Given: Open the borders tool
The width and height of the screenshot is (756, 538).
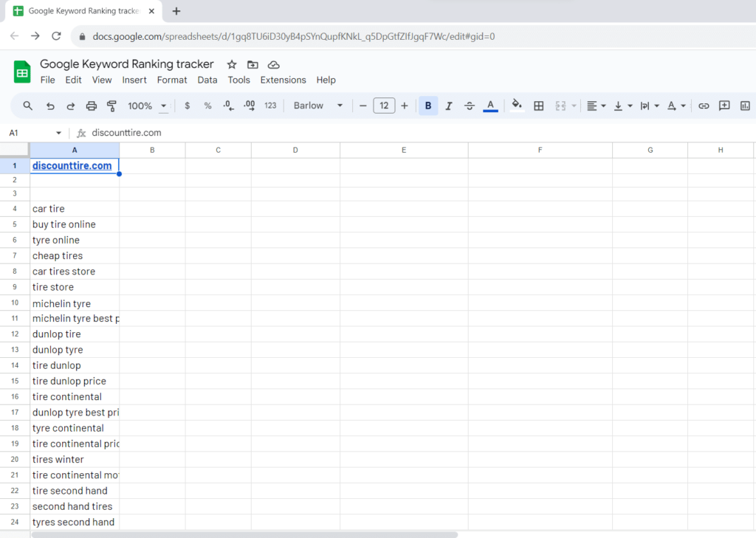Looking at the screenshot, I should (539, 106).
